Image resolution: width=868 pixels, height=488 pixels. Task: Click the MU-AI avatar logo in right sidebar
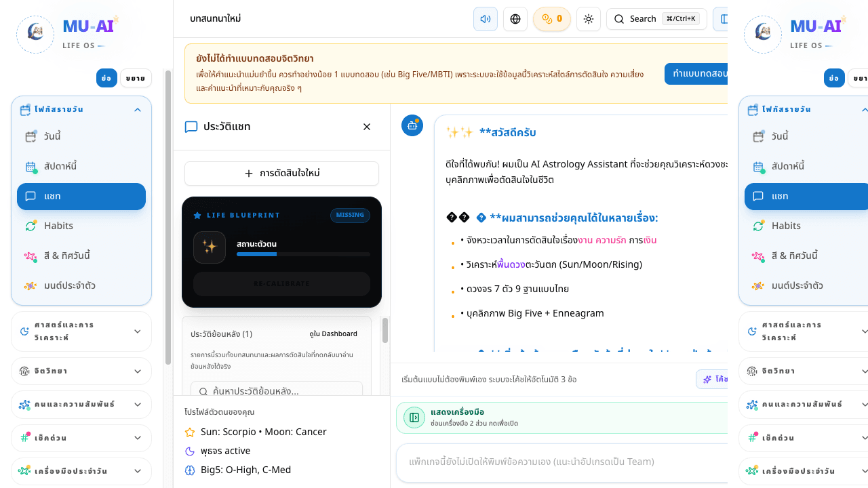[763, 35]
